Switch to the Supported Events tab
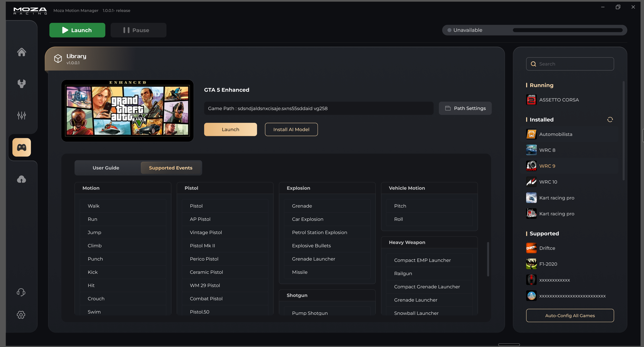 pyautogui.click(x=171, y=168)
